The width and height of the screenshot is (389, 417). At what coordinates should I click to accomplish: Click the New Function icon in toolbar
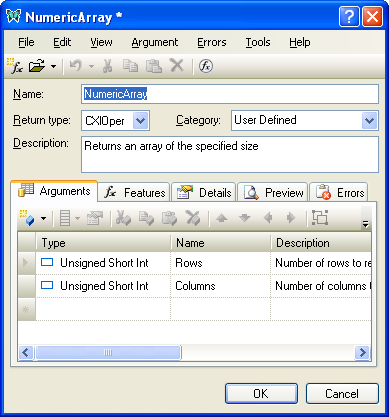[x=15, y=66]
